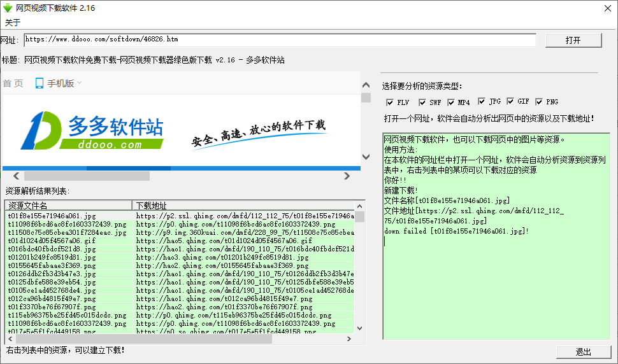Click the 下载地址 column header
This screenshot has width=618, height=364.
click(x=243, y=206)
